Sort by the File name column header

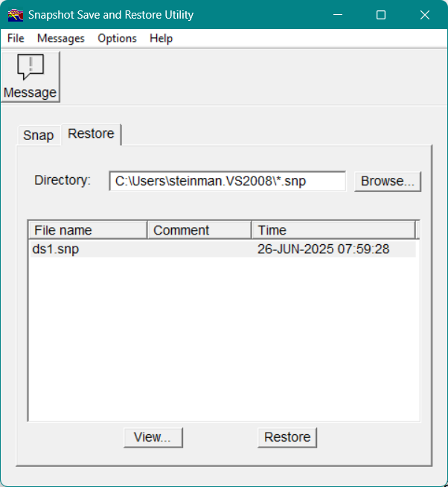pyautogui.click(x=87, y=230)
